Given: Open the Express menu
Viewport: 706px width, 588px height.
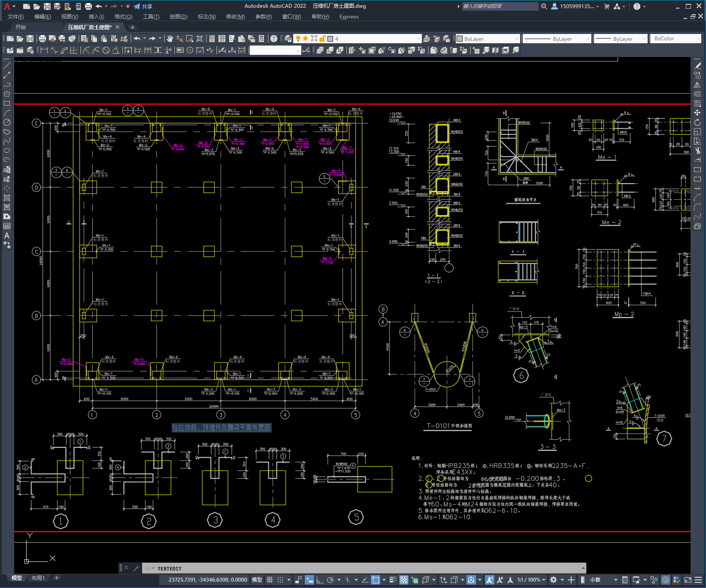Looking at the screenshot, I should point(349,17).
